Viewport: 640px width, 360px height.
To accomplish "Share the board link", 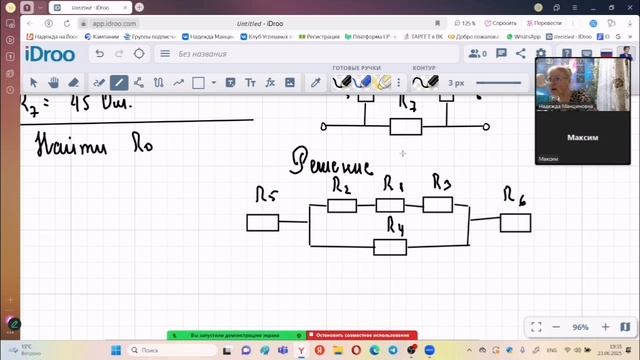I will pos(521,53).
